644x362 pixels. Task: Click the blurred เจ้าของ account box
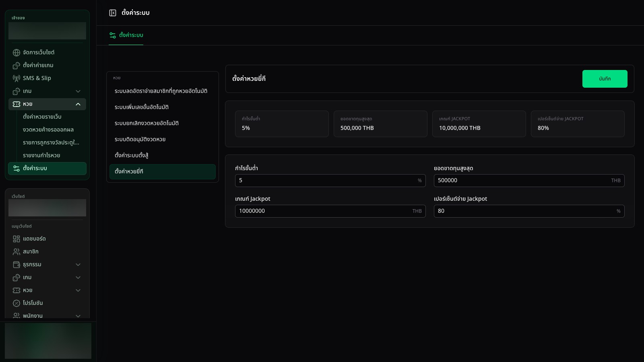[x=47, y=31]
